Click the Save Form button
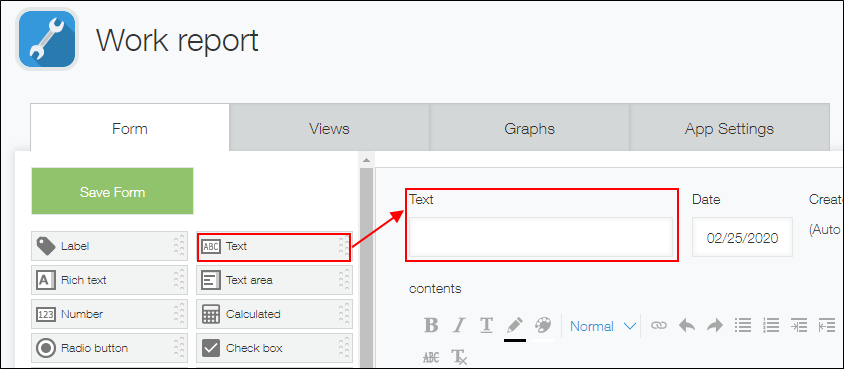Image resolution: width=844 pixels, height=369 pixels. tap(112, 191)
